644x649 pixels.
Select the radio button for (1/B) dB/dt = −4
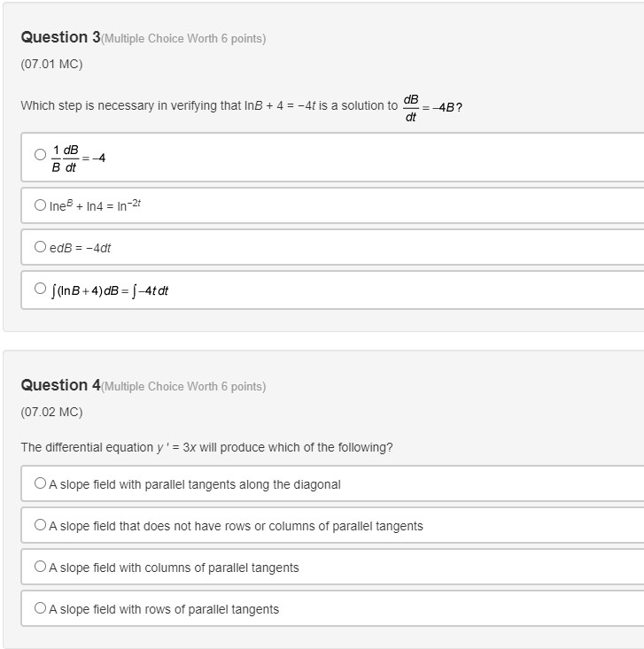point(40,155)
